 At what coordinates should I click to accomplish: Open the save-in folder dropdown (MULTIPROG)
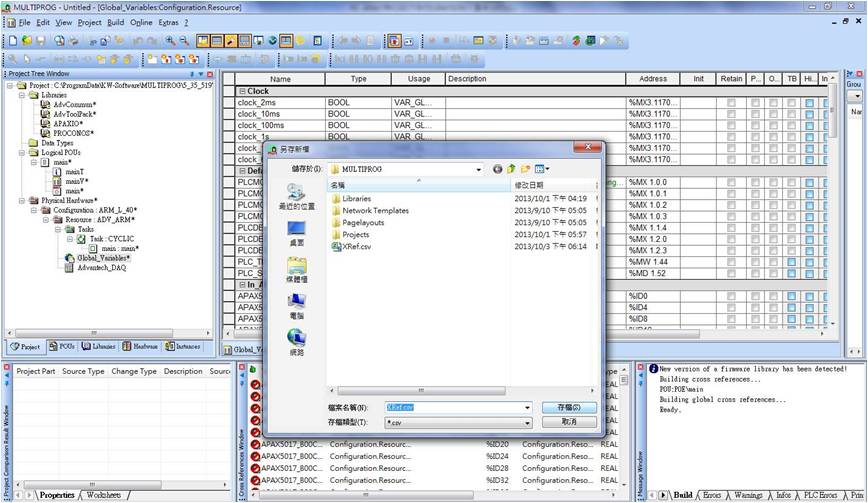click(478, 169)
